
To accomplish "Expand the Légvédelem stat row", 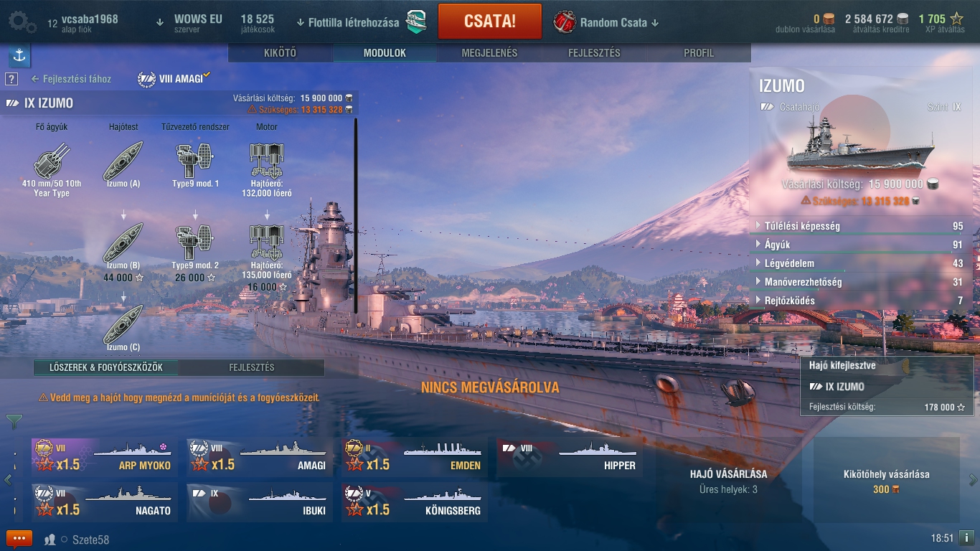I will pos(860,263).
